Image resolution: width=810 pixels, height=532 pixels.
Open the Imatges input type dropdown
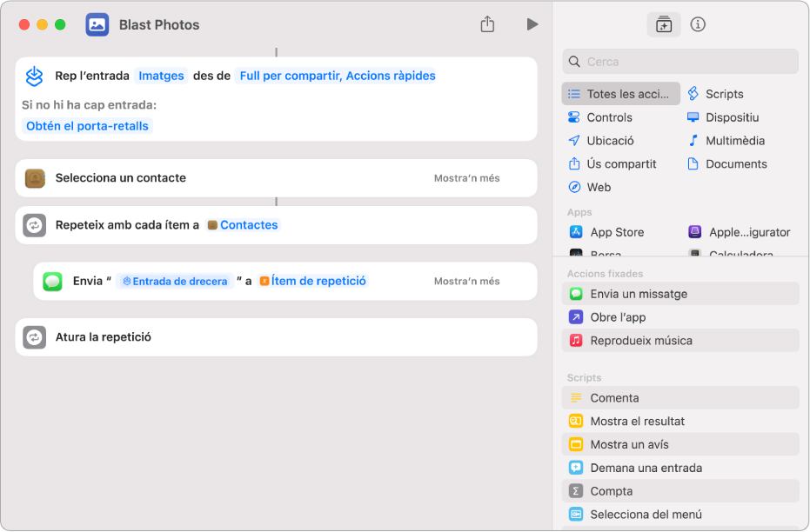click(161, 76)
